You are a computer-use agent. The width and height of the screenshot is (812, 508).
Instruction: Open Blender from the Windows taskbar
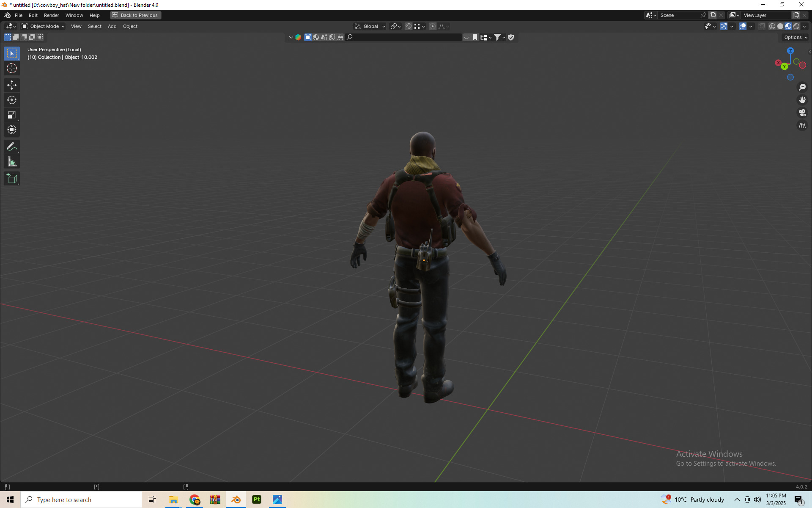[236, 500]
